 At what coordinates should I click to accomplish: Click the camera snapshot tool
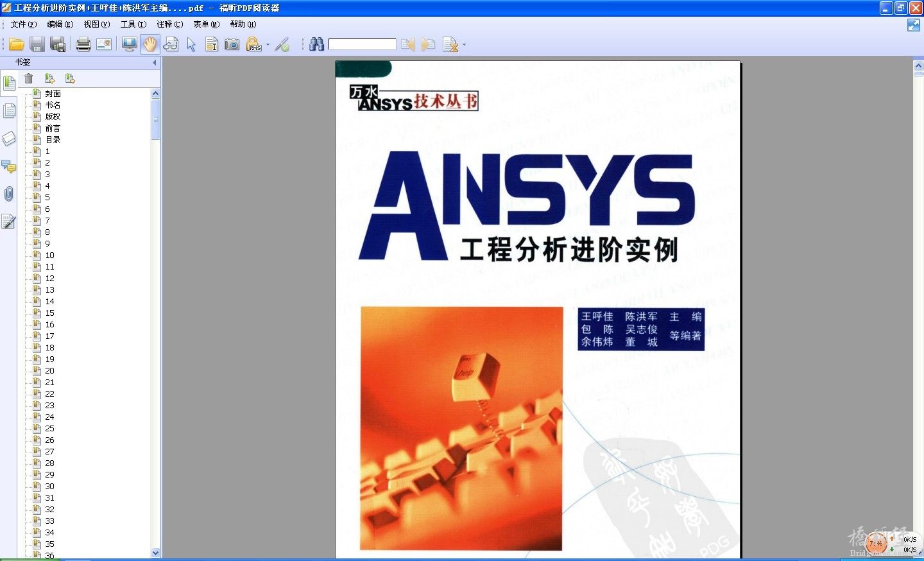click(x=232, y=44)
